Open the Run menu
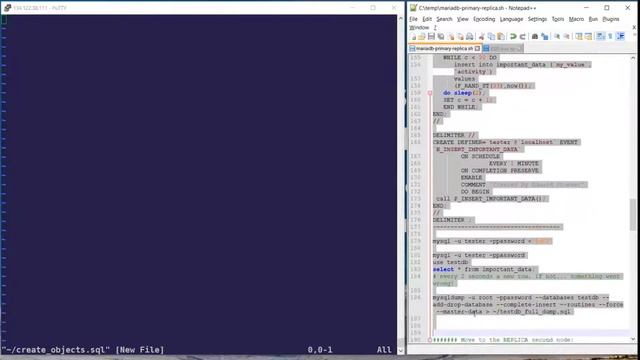This screenshot has width=640, height=360. 593,19
